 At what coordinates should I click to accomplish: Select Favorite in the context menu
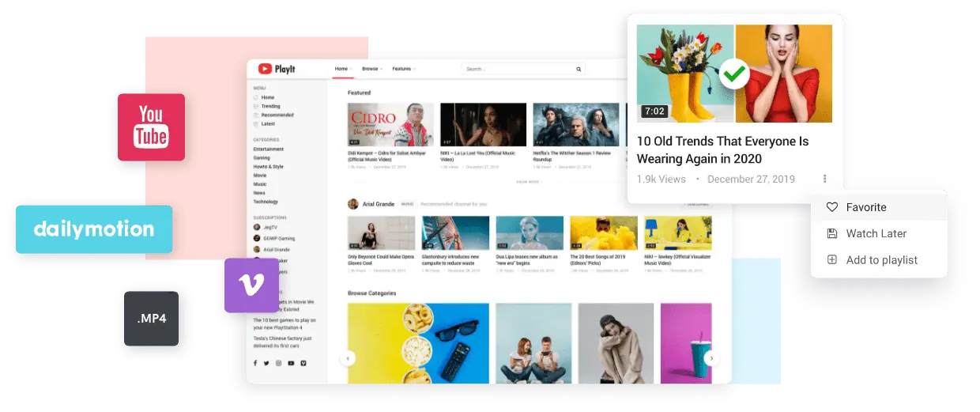tap(879, 207)
